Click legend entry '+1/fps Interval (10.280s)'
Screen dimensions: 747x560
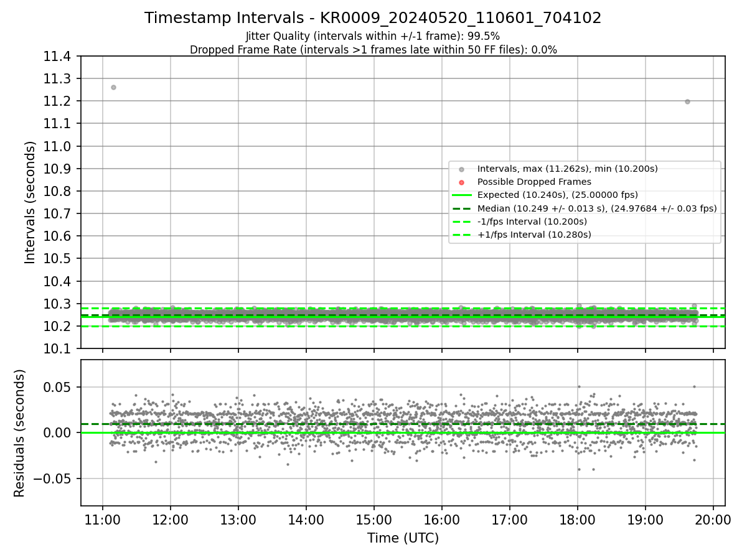point(534,235)
